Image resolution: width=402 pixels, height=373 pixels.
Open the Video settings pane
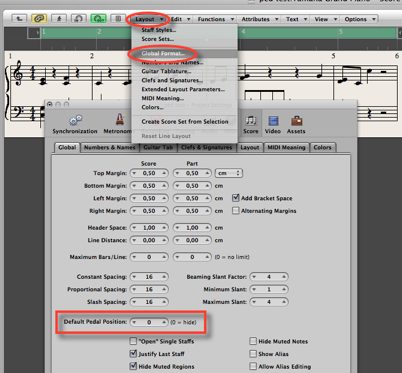273,124
